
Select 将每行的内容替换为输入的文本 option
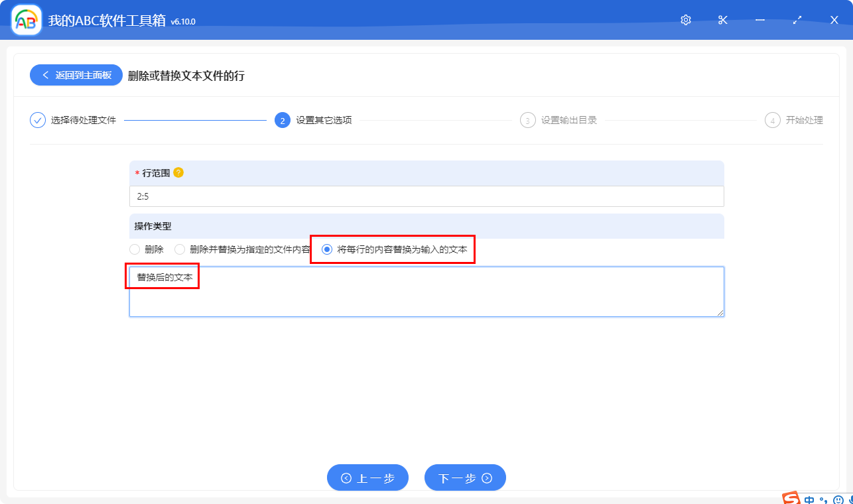click(324, 249)
